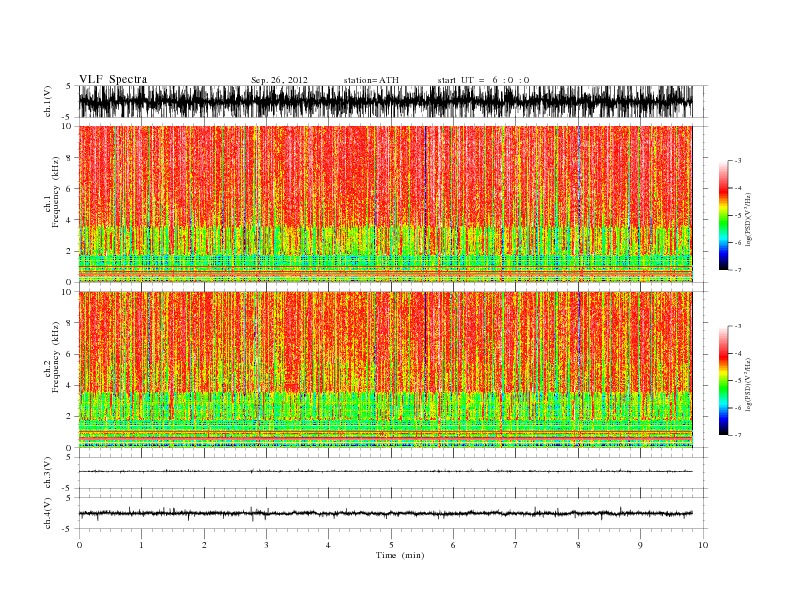The width and height of the screenshot is (792, 612).
Task: Click the time axis tick label '8'
Action: (x=578, y=545)
